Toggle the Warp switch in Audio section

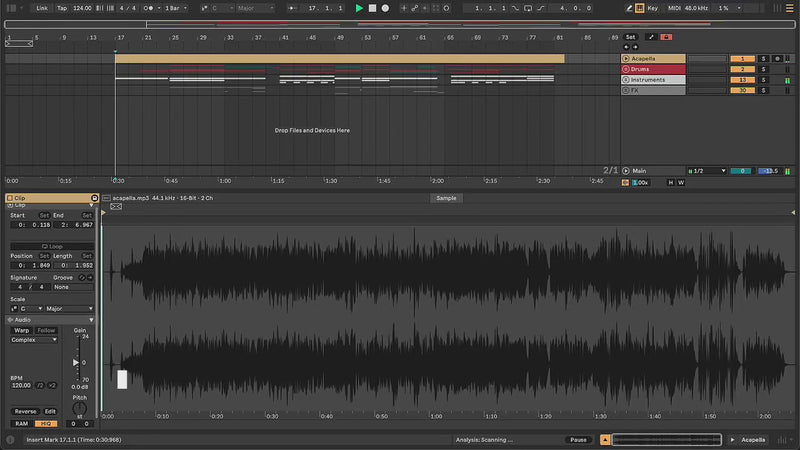21,330
